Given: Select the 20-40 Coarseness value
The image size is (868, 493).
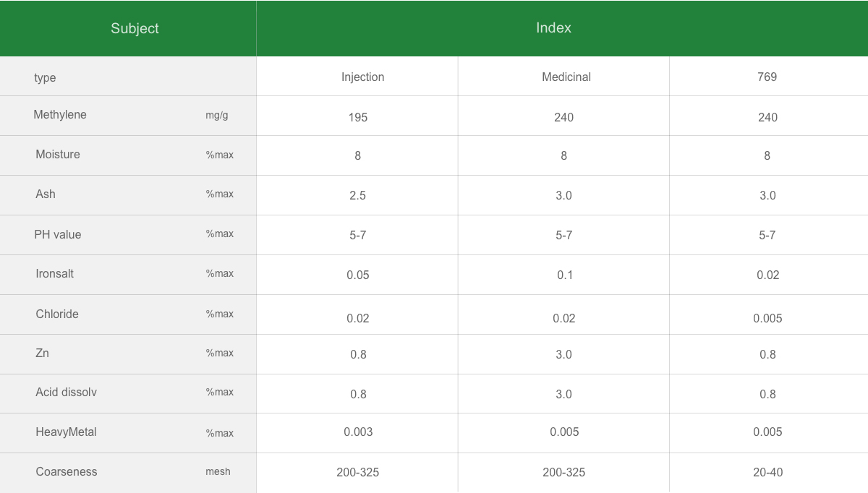Looking at the screenshot, I should coord(767,473).
